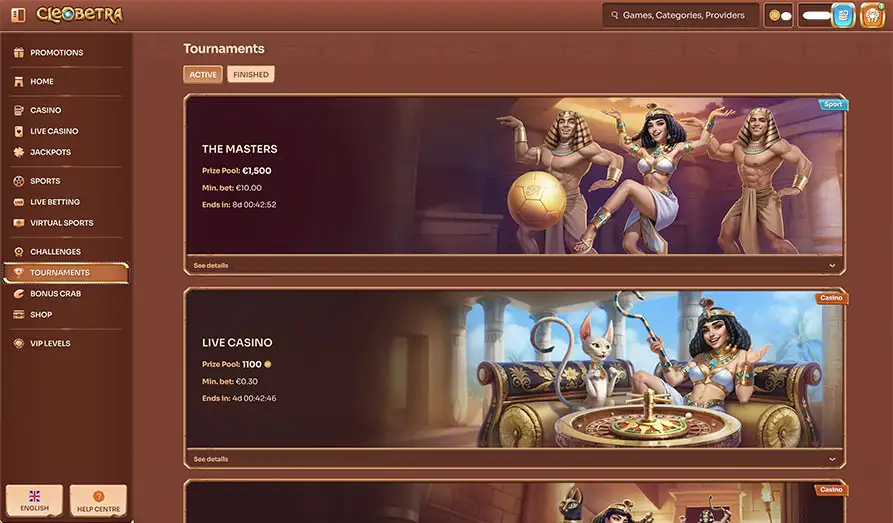893x523 pixels.
Task: Click Ends in 4d countdown text
Action: [239, 399]
